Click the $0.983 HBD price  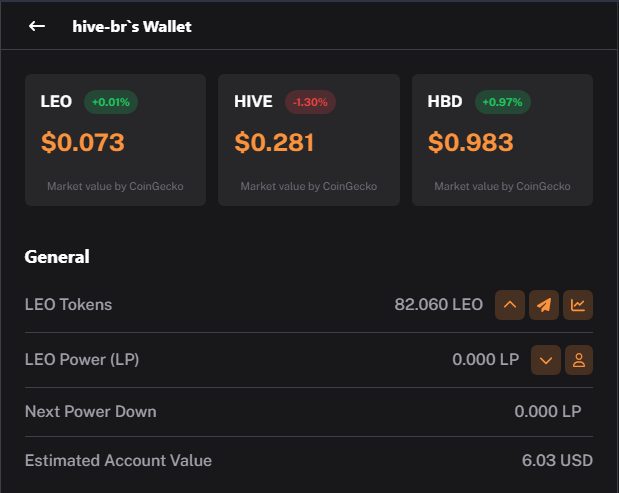tap(471, 142)
